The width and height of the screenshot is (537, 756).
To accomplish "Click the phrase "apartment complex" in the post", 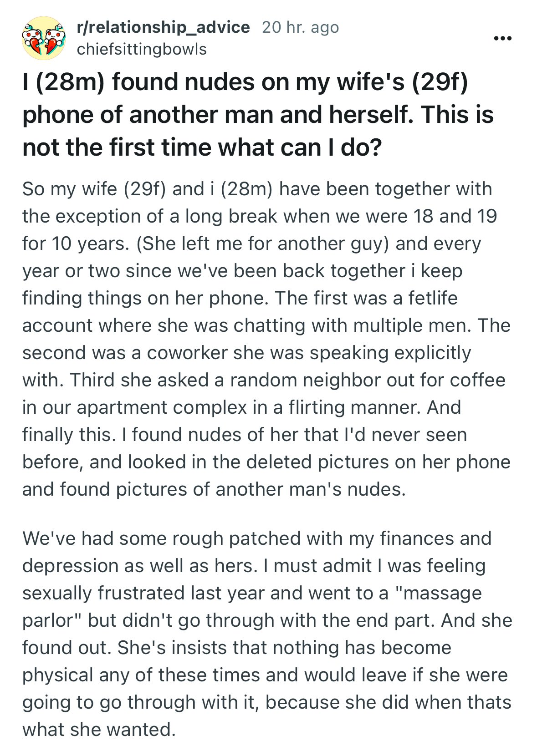I will 162,407.
